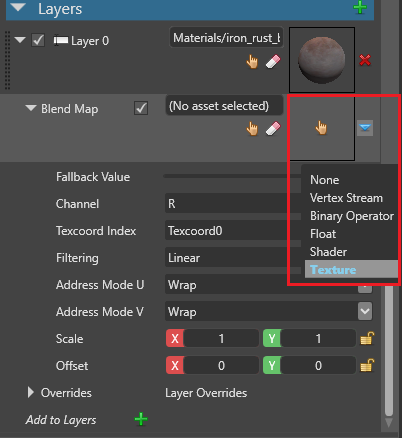Toggle the Layer 0 enabled checkbox
402x438 pixels.
(x=38, y=40)
